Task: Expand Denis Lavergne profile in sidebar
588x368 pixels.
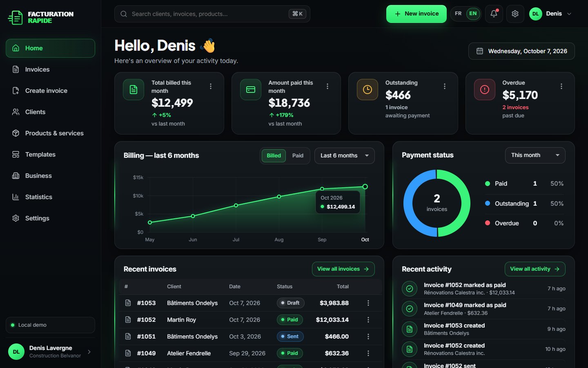Action: pos(50,352)
